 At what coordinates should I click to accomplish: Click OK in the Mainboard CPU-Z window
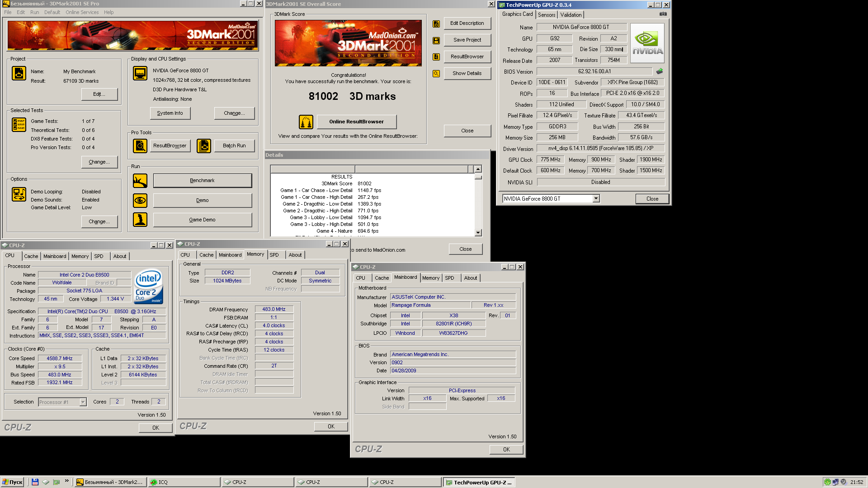(x=506, y=450)
